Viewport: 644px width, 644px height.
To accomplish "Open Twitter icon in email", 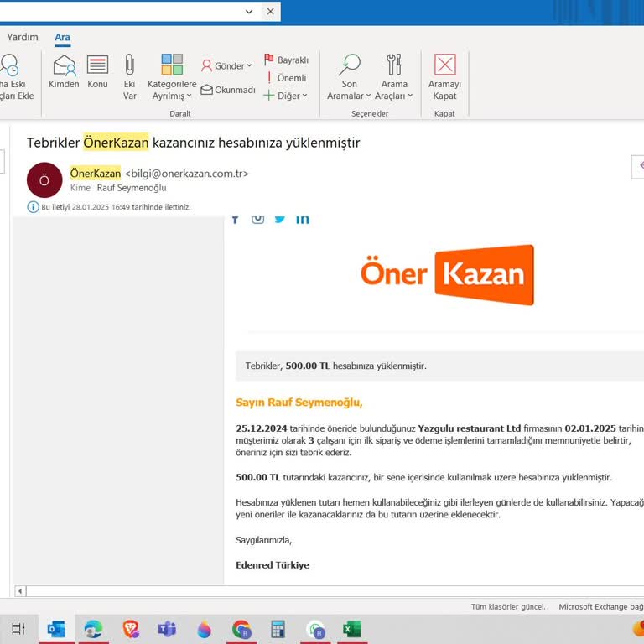I will (x=280, y=219).
